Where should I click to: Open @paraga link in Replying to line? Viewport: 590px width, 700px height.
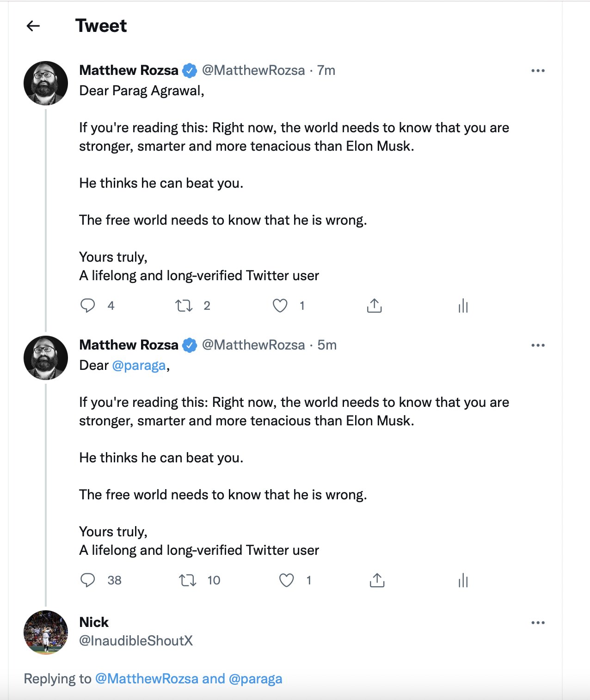click(255, 679)
